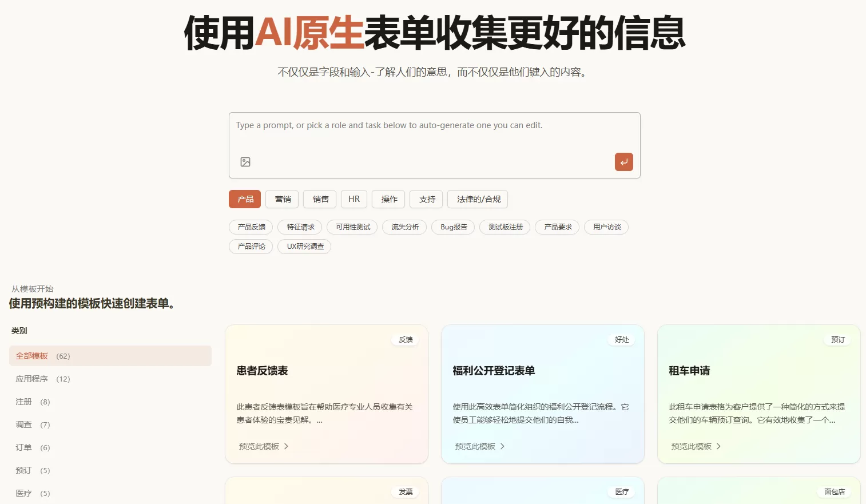The image size is (866, 504).
Task: Click the 好处 badge on 福利公开登记表单
Action: 621,339
